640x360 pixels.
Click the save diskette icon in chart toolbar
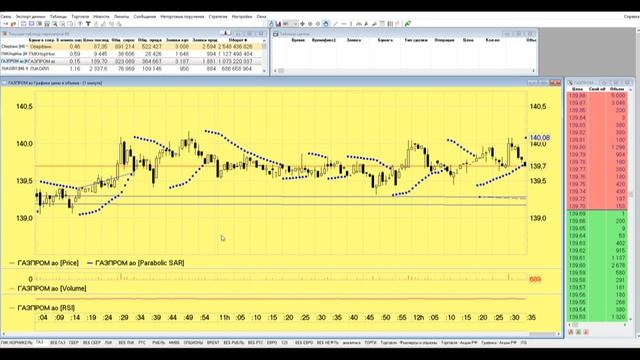278,24
